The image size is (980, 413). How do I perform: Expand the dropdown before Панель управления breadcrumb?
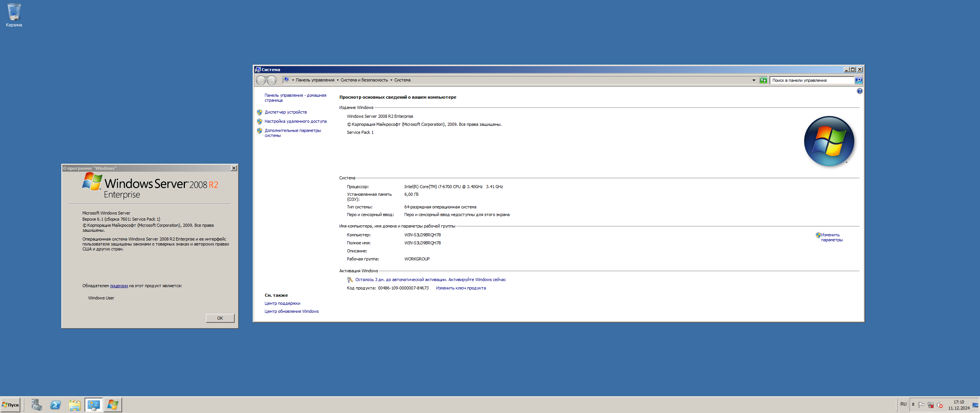coord(293,80)
